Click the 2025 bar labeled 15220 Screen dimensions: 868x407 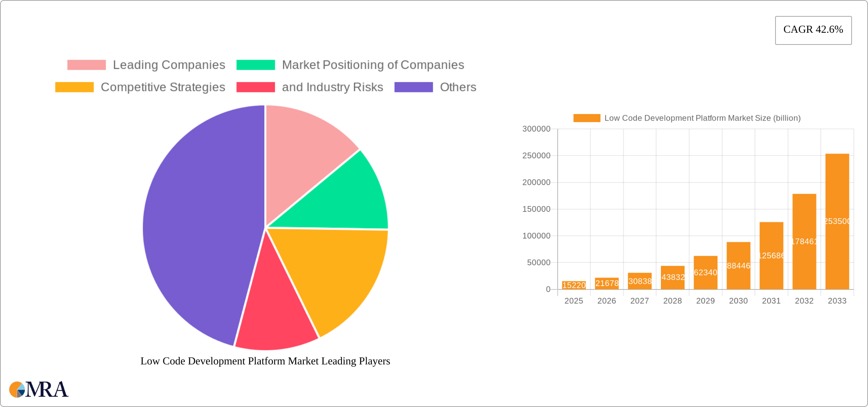coord(574,285)
